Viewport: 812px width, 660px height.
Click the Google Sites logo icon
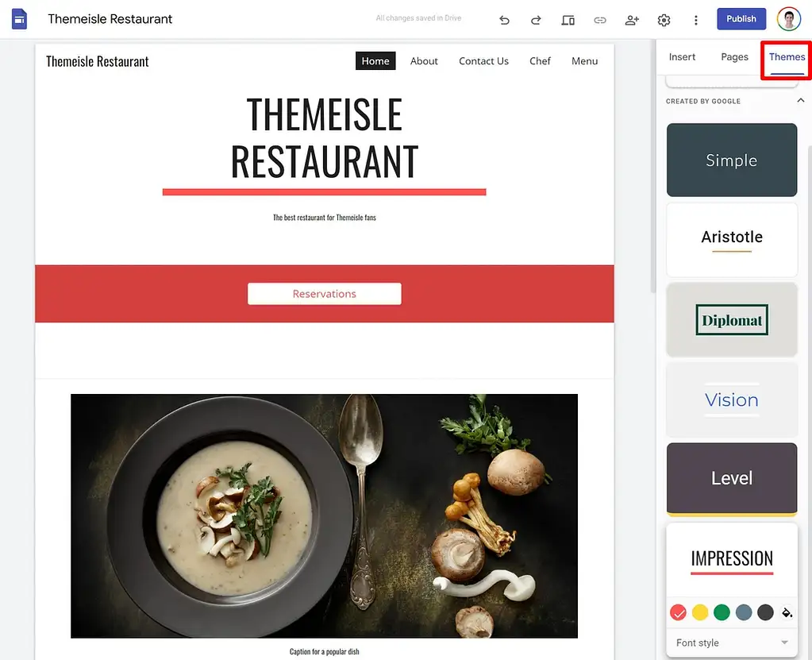click(19, 19)
